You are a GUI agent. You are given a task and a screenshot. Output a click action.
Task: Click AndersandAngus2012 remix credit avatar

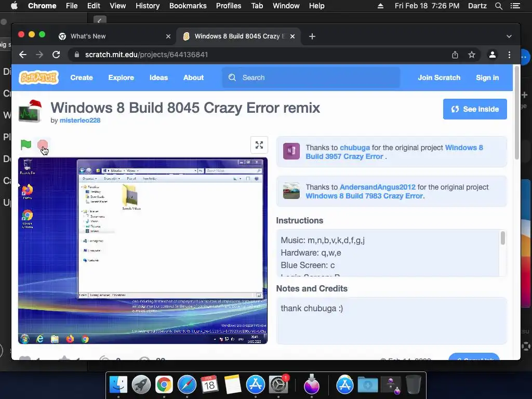[x=291, y=191]
